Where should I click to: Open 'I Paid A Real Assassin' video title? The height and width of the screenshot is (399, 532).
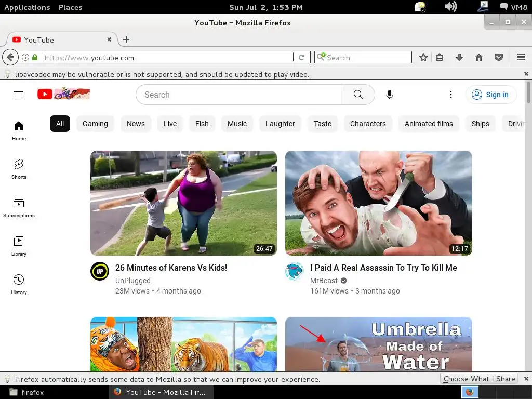click(x=383, y=268)
